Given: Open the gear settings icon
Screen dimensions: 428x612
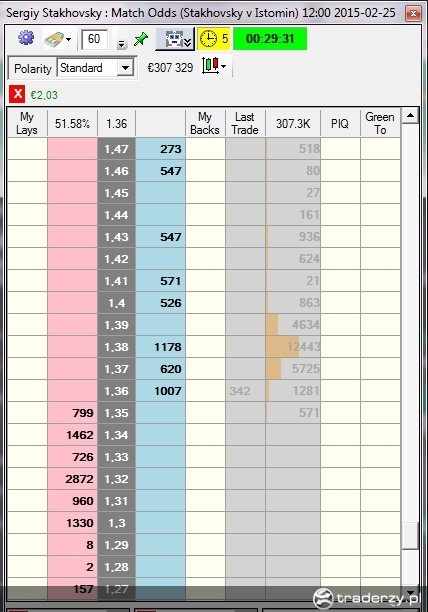Looking at the screenshot, I should pos(26,38).
